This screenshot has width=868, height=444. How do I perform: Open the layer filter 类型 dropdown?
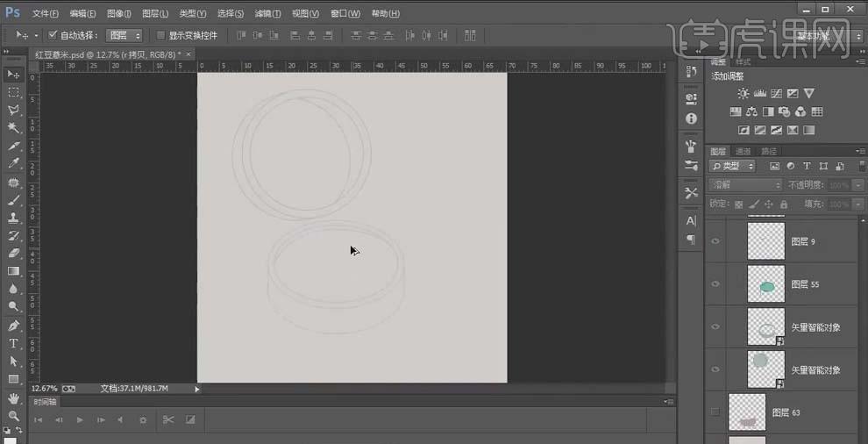(732, 166)
